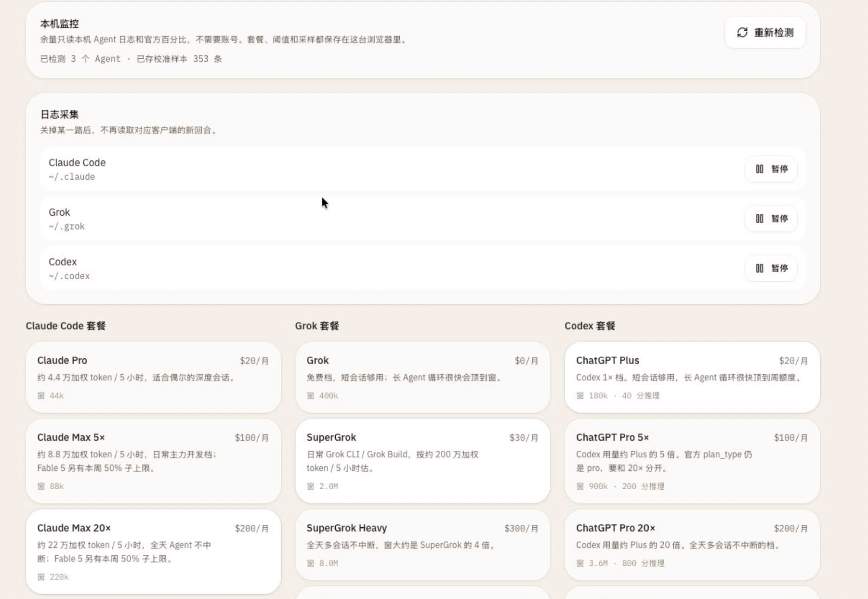Screen dimensions: 868x599
Task: Select the free Grok $0/月 plan card
Action: [x=422, y=377]
